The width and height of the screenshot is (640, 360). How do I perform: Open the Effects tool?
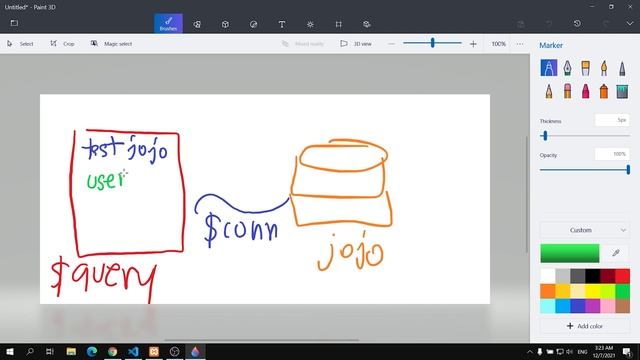point(310,24)
